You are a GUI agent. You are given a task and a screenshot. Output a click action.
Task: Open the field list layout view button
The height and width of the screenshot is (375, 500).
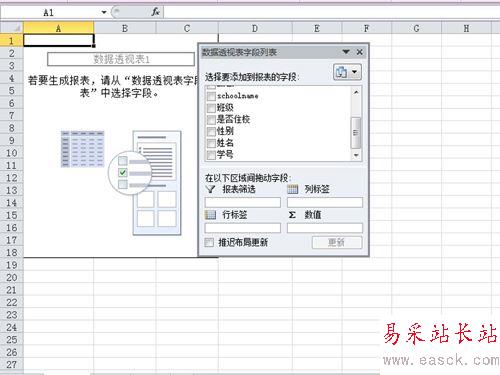347,72
